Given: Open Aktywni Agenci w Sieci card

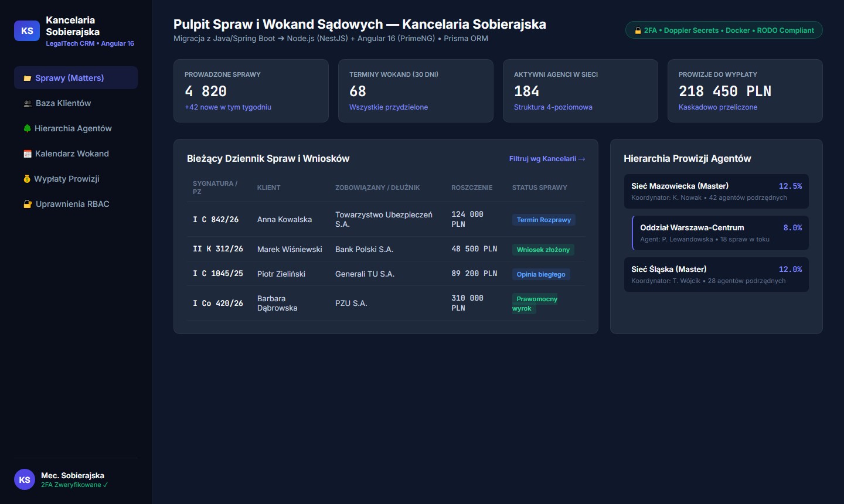Looking at the screenshot, I should click(580, 91).
